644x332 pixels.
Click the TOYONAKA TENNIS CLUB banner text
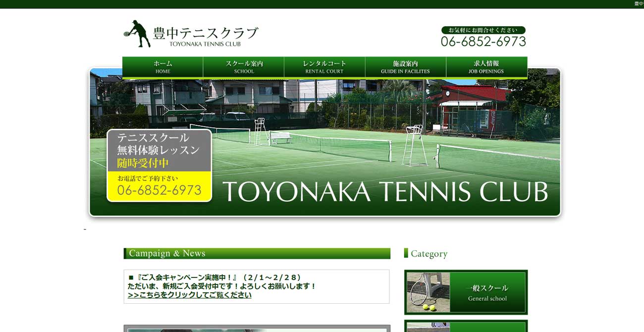385,192
